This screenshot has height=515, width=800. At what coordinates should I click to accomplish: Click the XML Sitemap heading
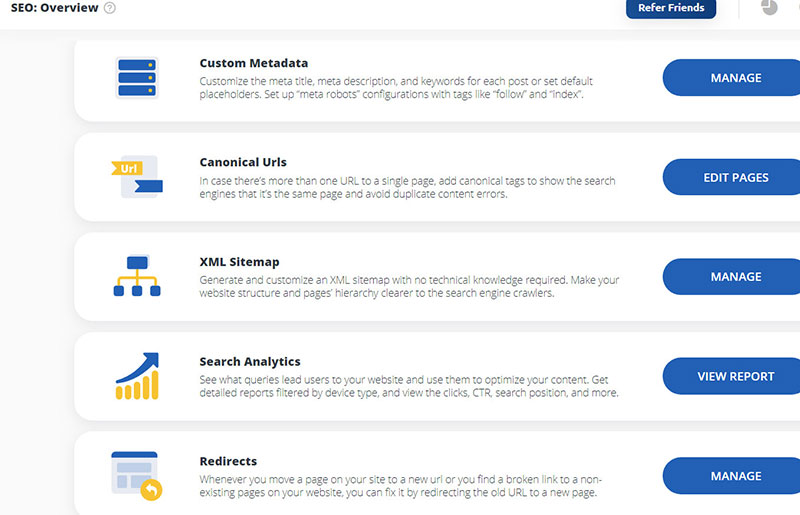pos(239,262)
